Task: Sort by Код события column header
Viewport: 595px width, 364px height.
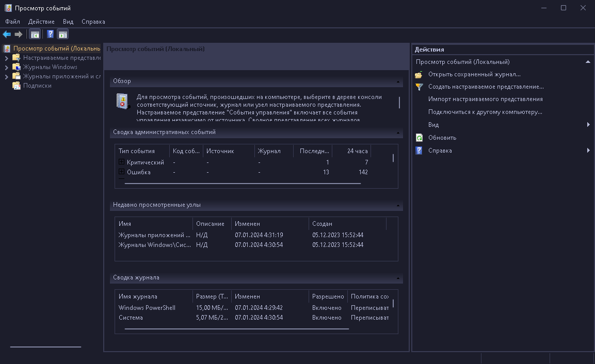Action: coord(186,151)
